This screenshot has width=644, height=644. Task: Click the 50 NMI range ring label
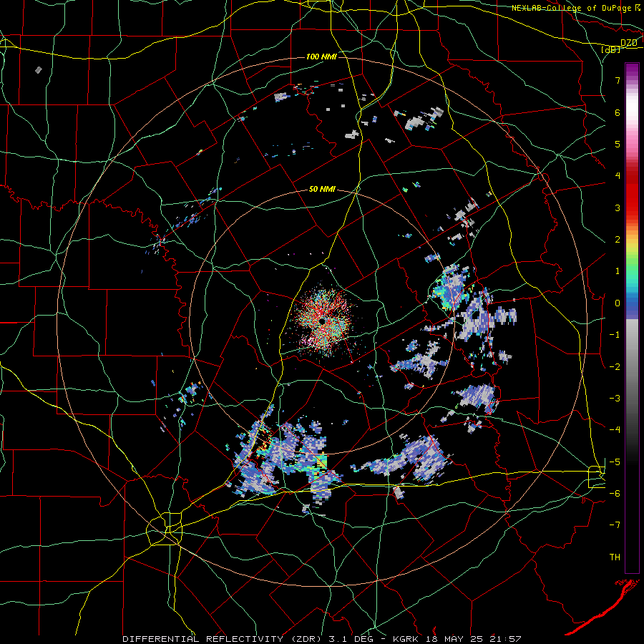point(322,190)
